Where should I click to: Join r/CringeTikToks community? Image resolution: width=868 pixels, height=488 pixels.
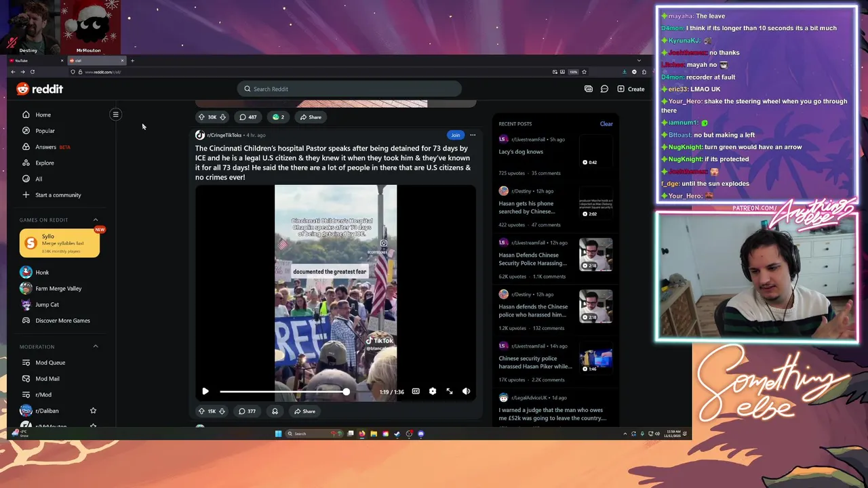pos(455,135)
